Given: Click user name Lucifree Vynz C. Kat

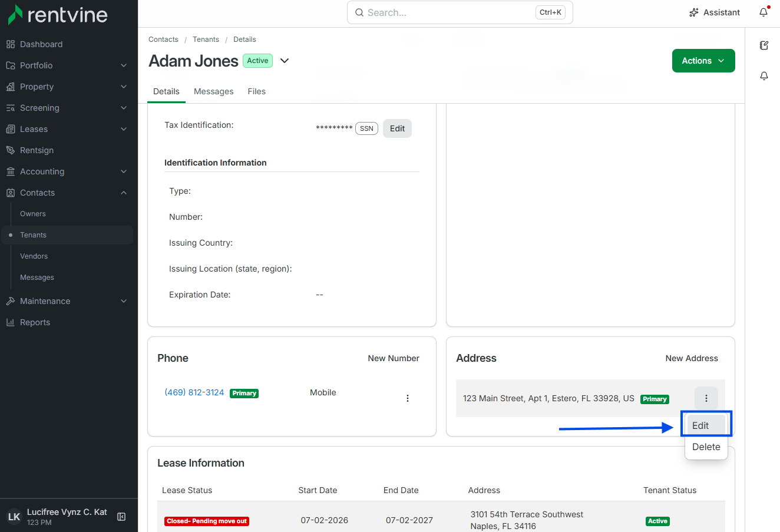Looking at the screenshot, I should (x=67, y=512).
